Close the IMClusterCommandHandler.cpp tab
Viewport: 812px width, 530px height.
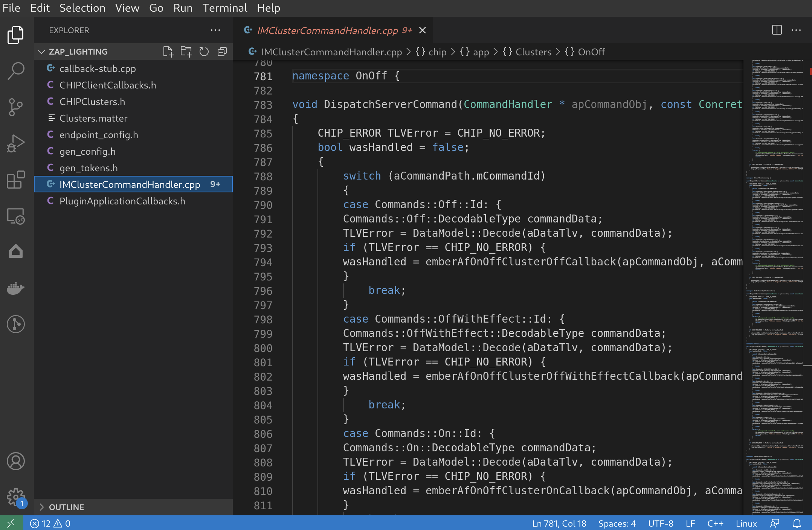[422, 30]
